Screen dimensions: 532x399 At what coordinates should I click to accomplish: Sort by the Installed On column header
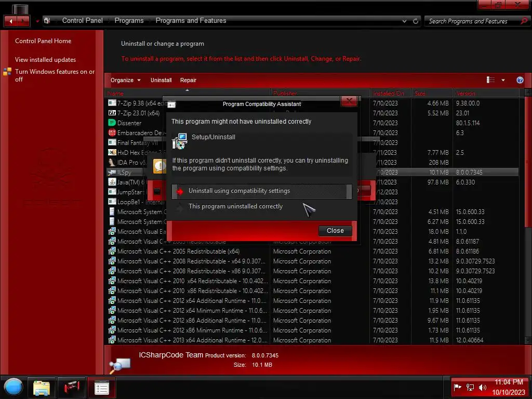pyautogui.click(x=391, y=93)
